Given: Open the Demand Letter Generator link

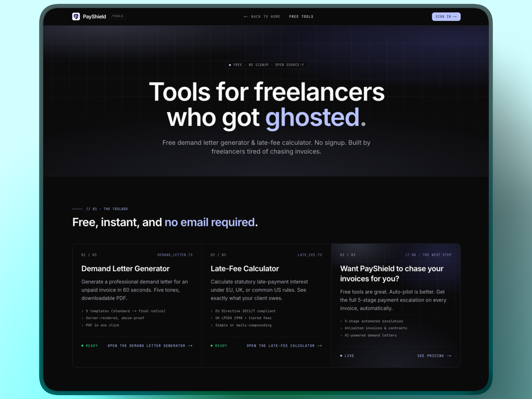Looking at the screenshot, I should (x=146, y=346).
